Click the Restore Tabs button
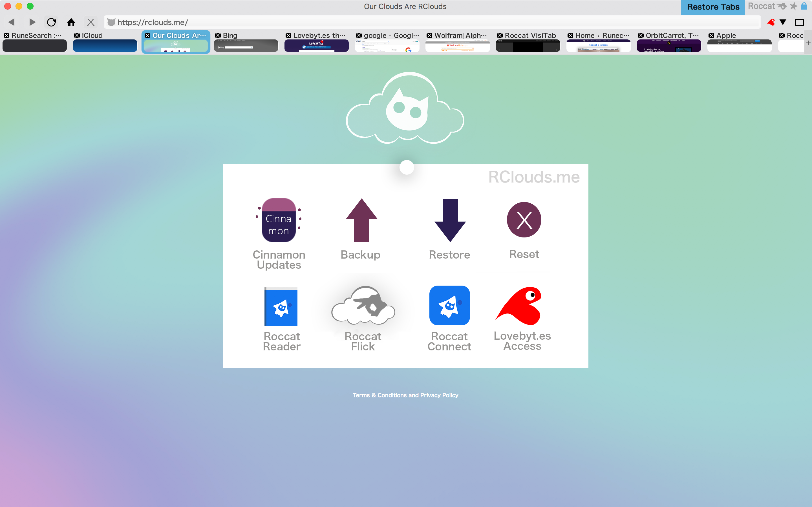Image resolution: width=812 pixels, height=507 pixels. click(x=713, y=6)
